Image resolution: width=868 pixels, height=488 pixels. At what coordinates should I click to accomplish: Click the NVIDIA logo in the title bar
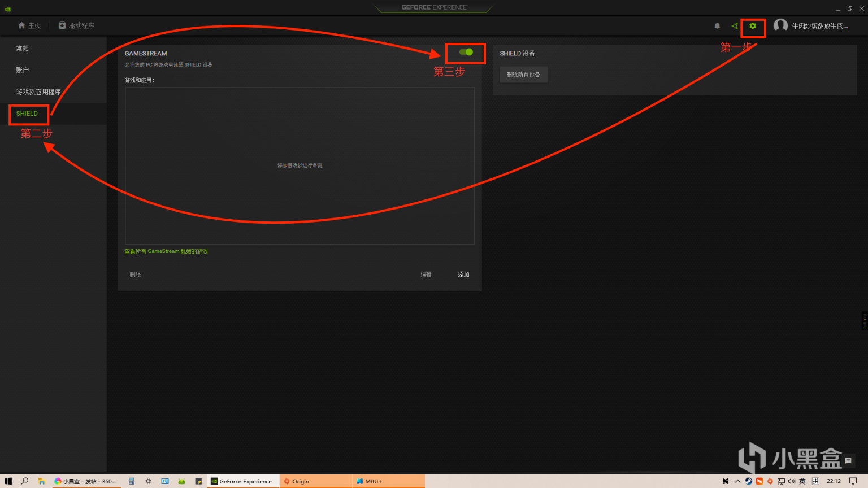pyautogui.click(x=7, y=9)
